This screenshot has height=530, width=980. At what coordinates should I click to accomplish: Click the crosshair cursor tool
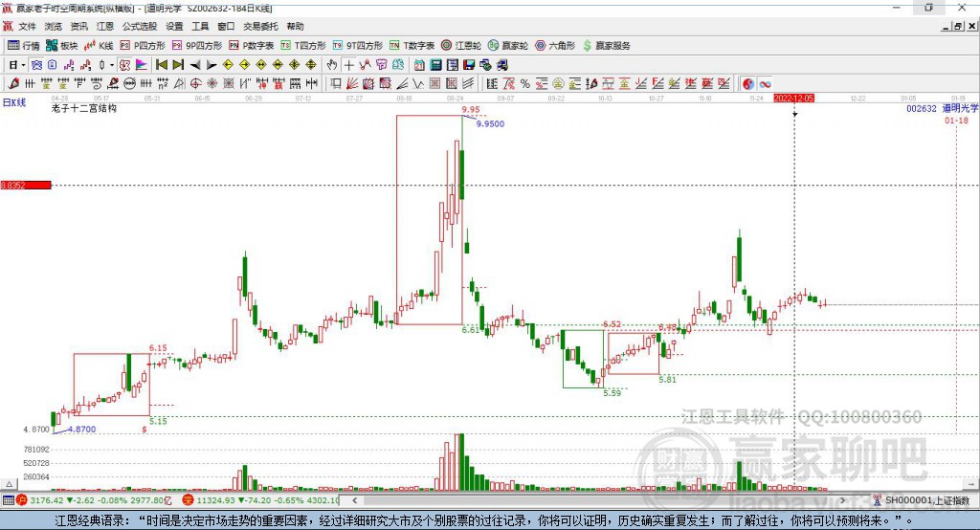pos(349,65)
